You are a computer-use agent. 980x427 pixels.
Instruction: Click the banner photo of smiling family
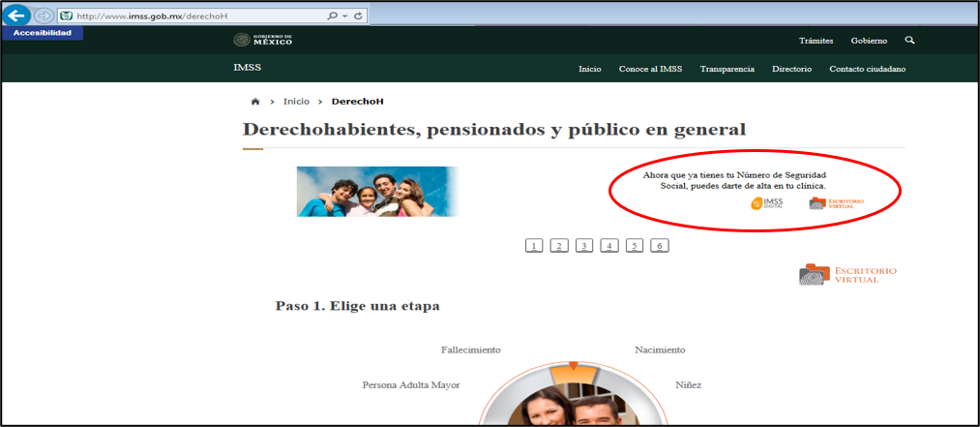tap(378, 192)
